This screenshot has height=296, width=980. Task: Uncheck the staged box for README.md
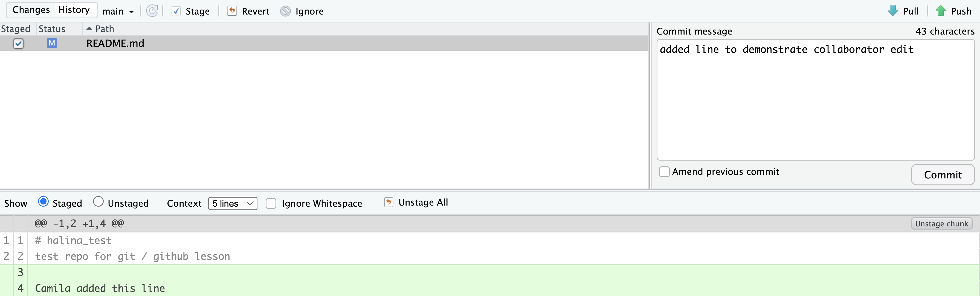pyautogui.click(x=18, y=43)
